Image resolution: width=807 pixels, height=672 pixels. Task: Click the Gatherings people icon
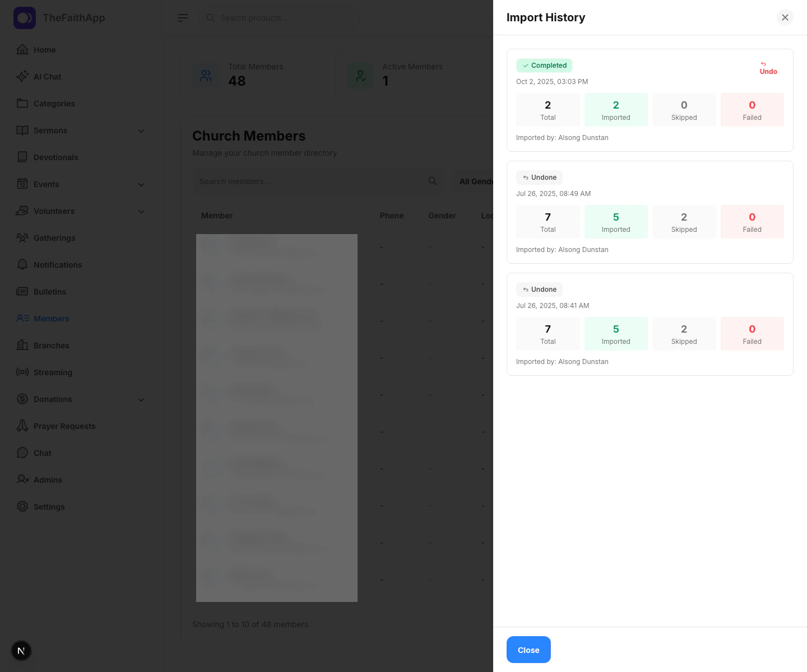22,237
